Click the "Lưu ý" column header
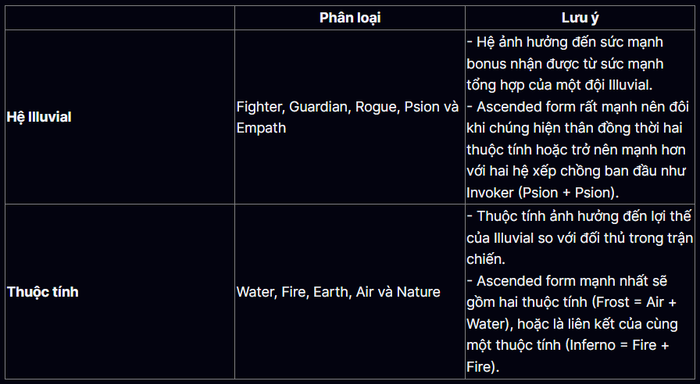Screen dimensions: 700x384 tap(579, 18)
